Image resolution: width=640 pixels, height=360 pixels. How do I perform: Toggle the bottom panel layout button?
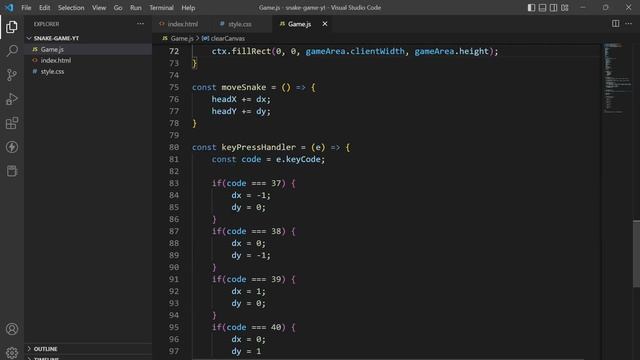pos(542,7)
